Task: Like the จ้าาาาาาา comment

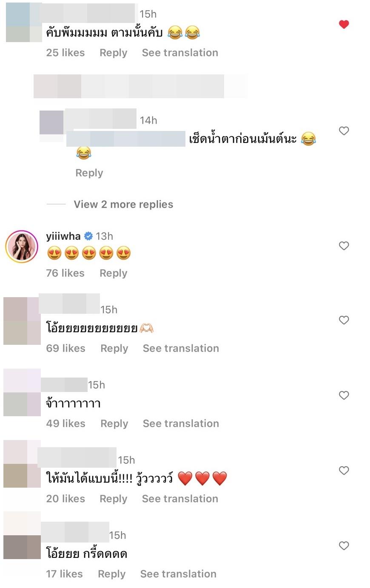Action: (x=344, y=395)
